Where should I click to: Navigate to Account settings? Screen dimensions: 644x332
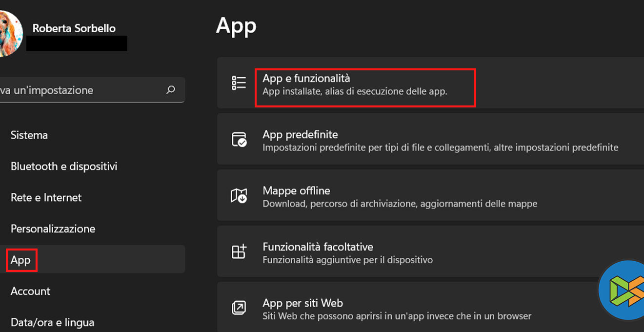pyautogui.click(x=30, y=291)
